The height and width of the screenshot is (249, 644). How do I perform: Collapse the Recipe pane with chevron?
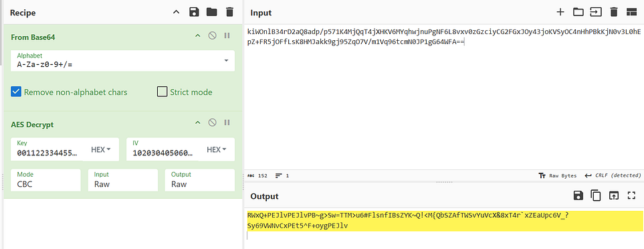[x=176, y=12]
